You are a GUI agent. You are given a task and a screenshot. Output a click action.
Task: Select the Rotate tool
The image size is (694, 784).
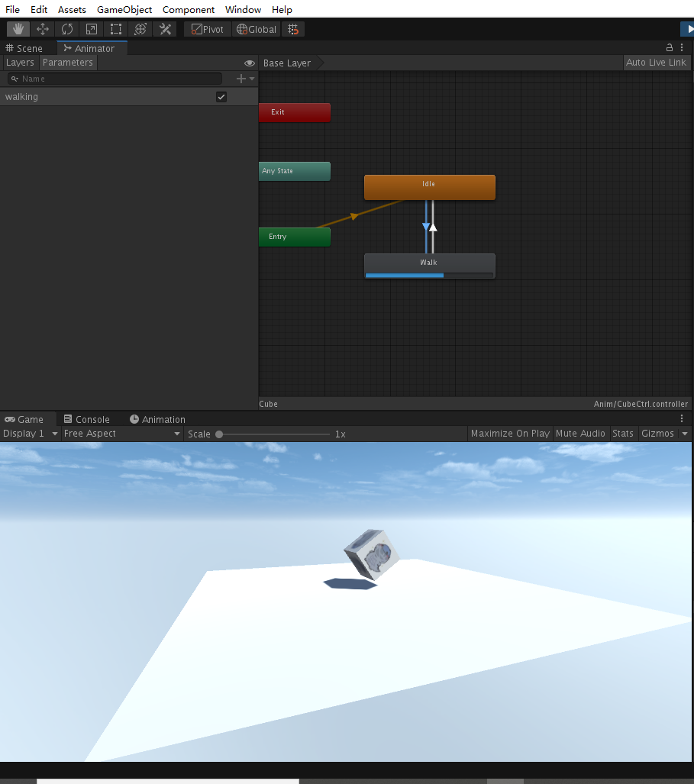pos(67,30)
